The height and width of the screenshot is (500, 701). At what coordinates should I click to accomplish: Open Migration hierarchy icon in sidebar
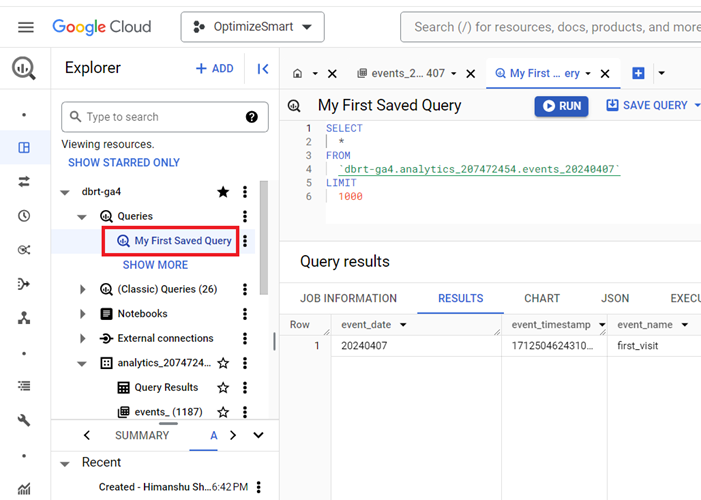[x=24, y=318]
